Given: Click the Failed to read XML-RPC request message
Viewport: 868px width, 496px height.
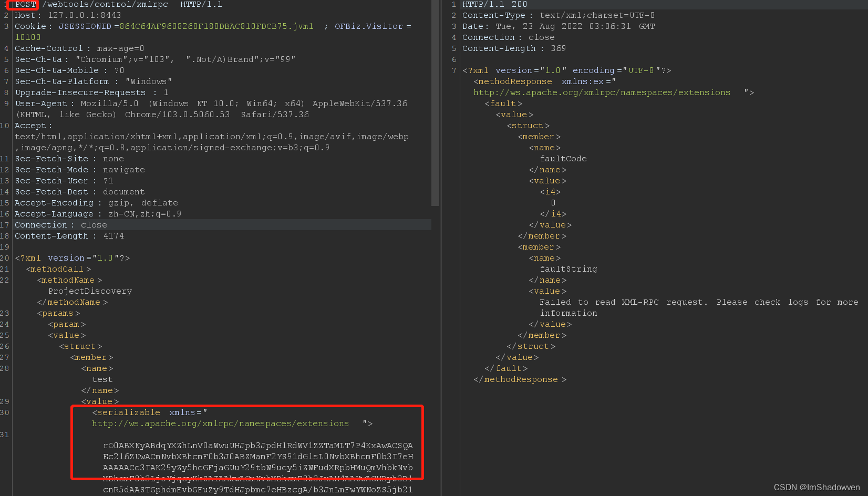Looking at the screenshot, I should click(699, 307).
